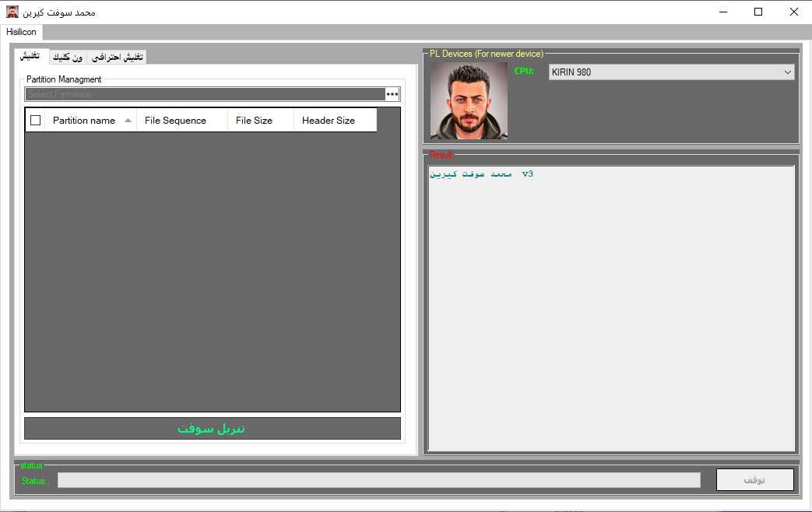
Task: Toggle the select-all partitions checkbox
Action: (35, 120)
